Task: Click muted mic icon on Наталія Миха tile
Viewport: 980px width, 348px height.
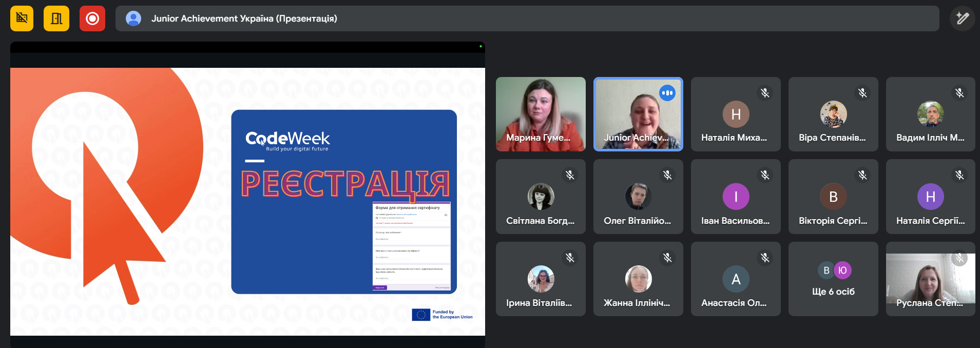Action: (765, 93)
